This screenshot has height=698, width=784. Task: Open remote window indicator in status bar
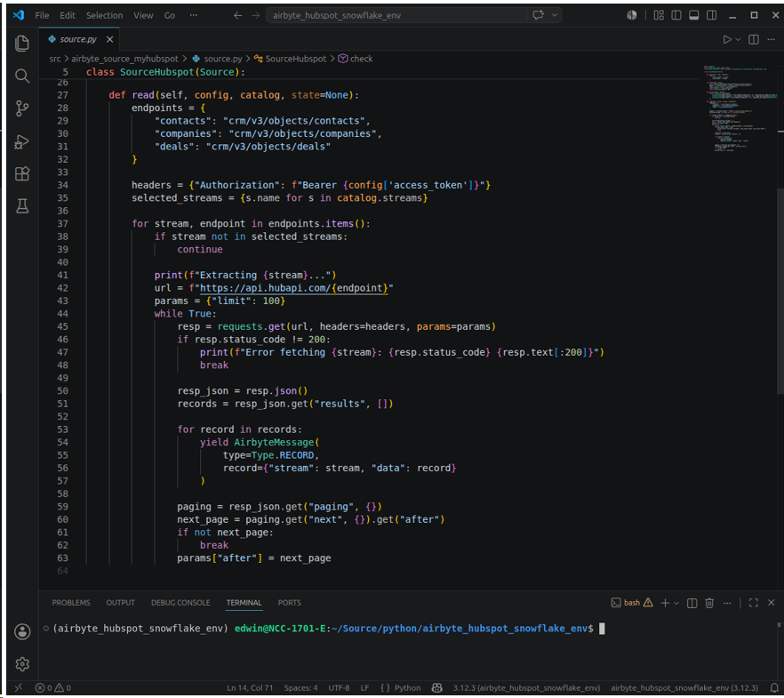click(19, 688)
